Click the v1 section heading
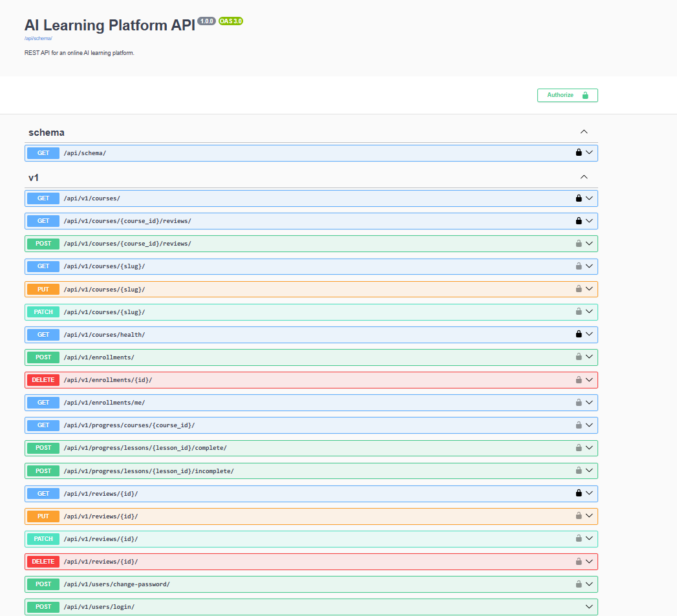The width and height of the screenshot is (677, 616). [34, 178]
